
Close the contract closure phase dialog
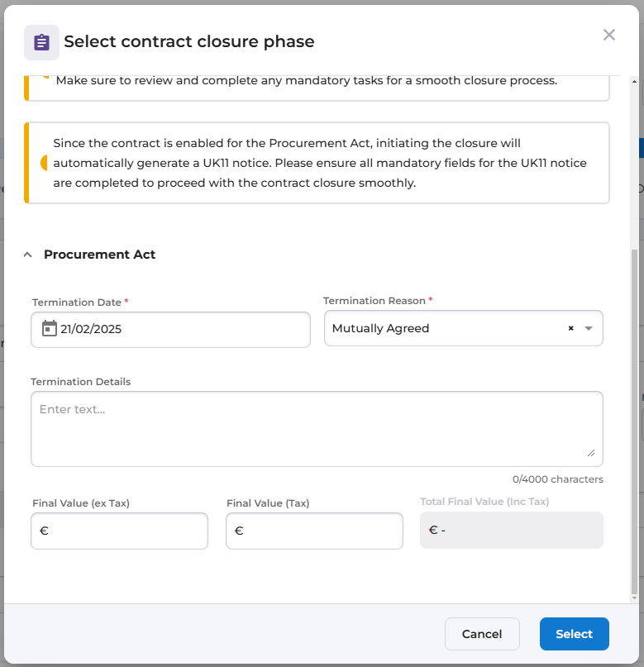[x=609, y=35]
